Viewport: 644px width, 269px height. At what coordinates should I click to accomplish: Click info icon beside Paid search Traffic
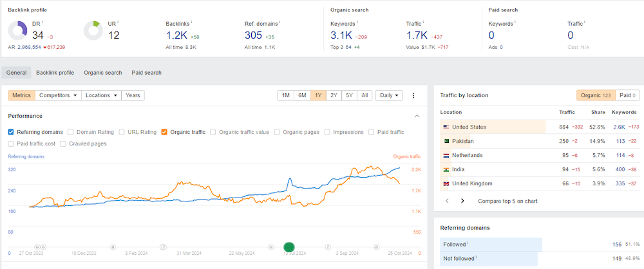(585, 22)
